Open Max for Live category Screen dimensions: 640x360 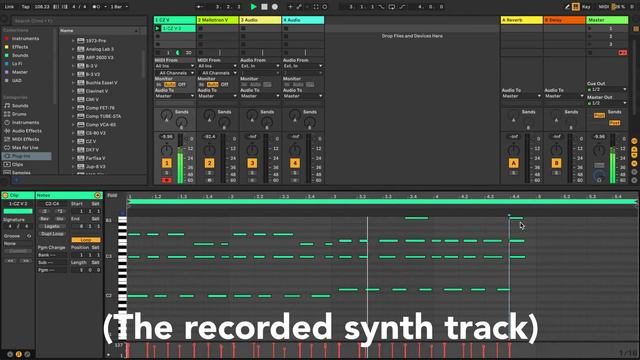click(21, 147)
